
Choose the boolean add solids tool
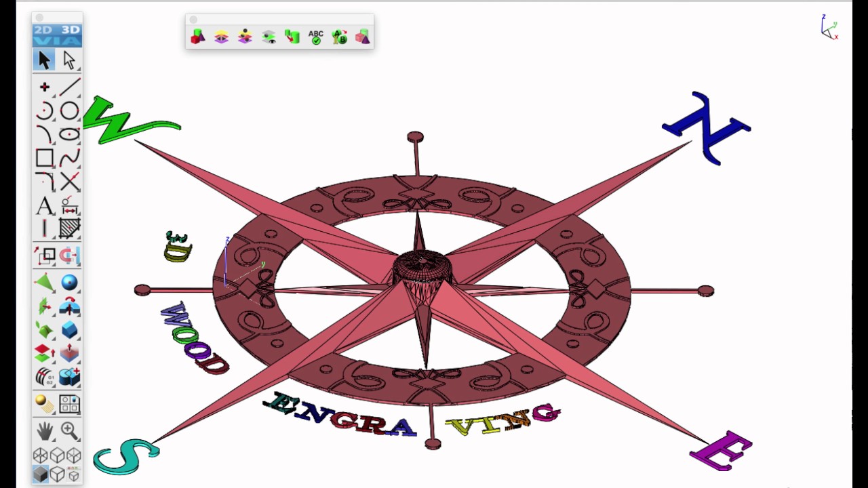tap(69, 377)
